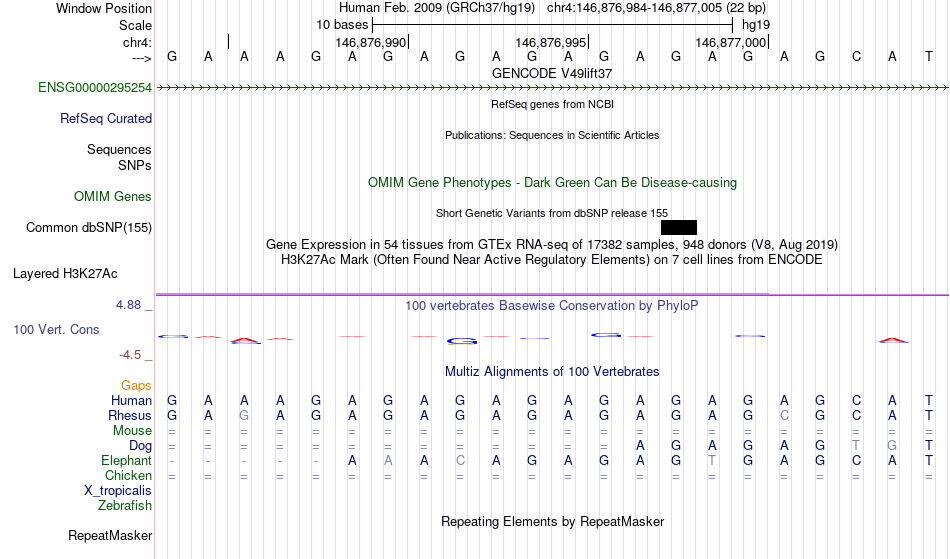
Task: Open Common dbSNP(155) track settings label
Action: point(89,228)
